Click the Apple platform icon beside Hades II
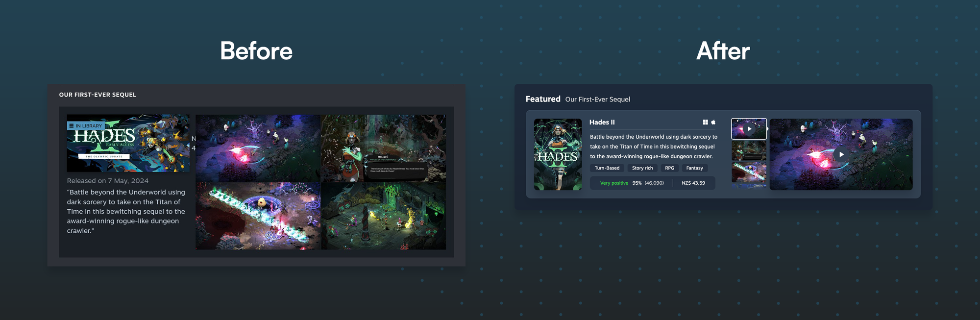Viewport: 980px width, 320px height. click(x=713, y=122)
